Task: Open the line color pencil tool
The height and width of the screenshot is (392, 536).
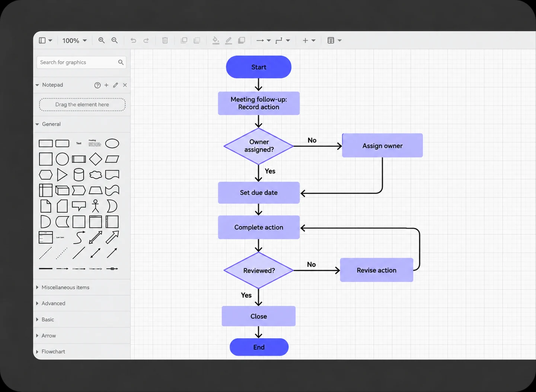Action: 229,41
